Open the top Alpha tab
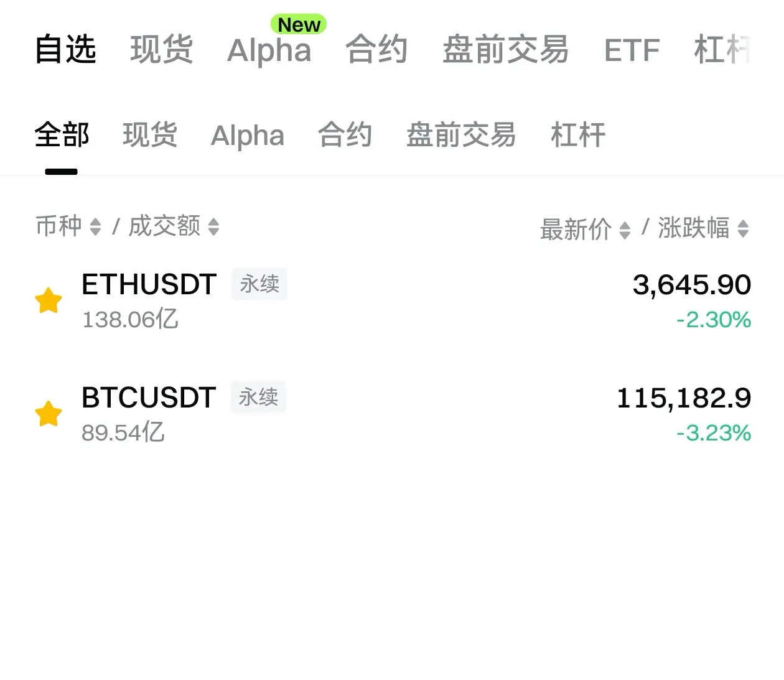Viewport: 784px width, 680px height. (269, 50)
